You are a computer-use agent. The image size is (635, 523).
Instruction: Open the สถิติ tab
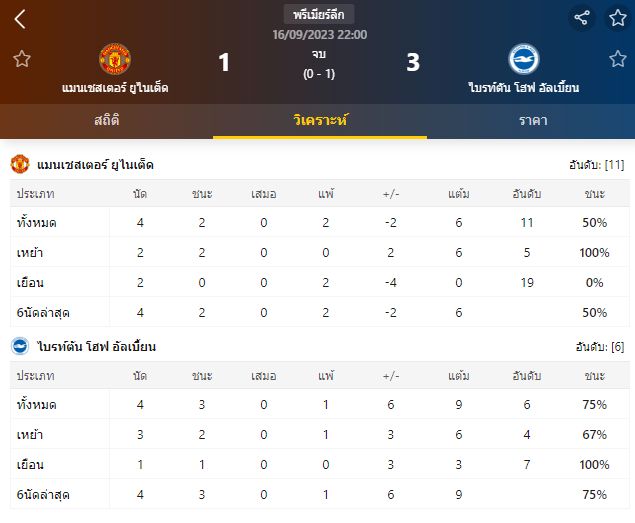click(106, 120)
